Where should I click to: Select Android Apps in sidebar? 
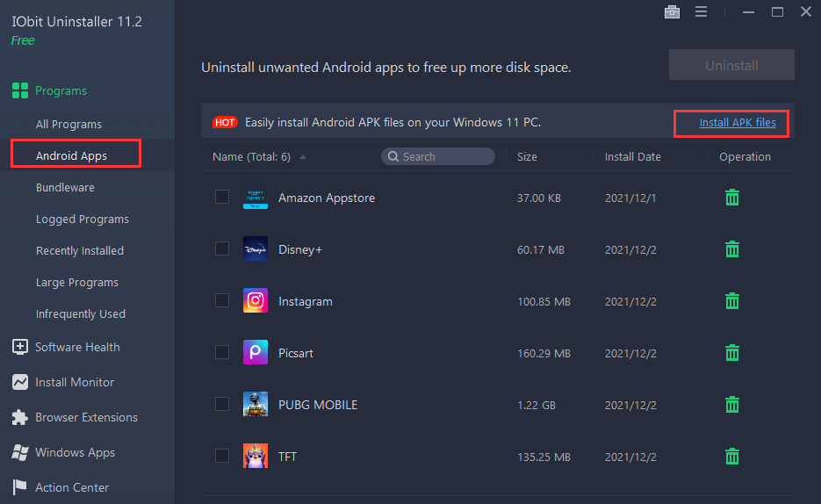(71, 155)
